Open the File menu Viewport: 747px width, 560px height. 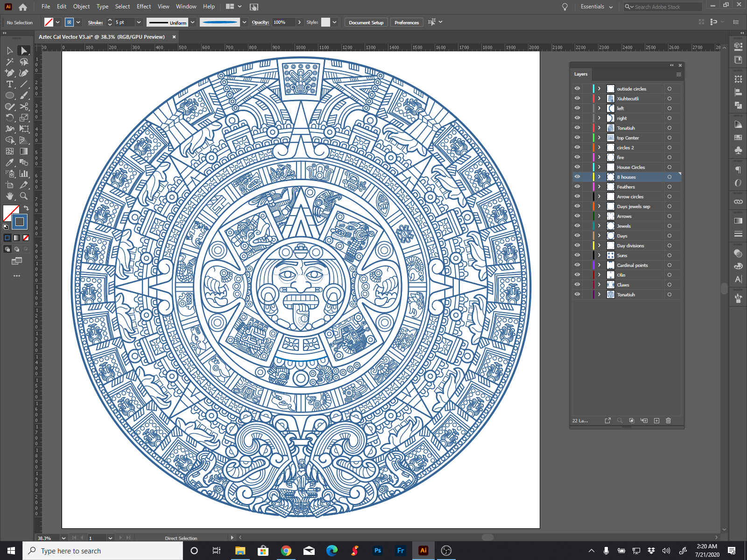[46, 7]
